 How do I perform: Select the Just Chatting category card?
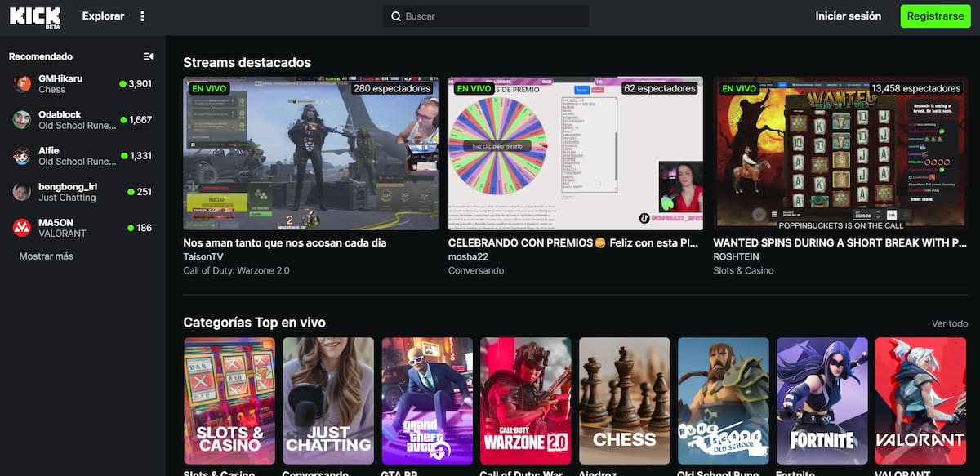[328, 401]
